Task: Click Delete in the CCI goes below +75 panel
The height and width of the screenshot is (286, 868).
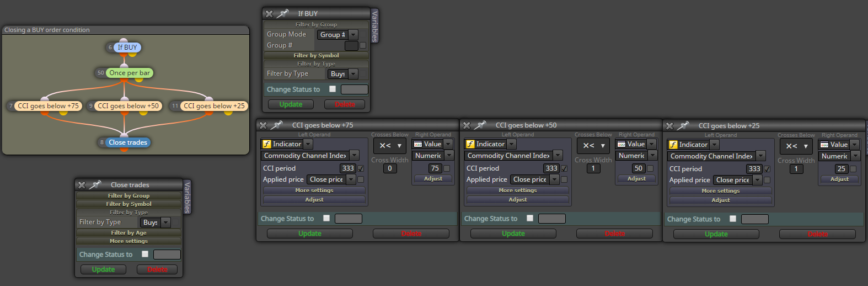Action: [x=411, y=234]
